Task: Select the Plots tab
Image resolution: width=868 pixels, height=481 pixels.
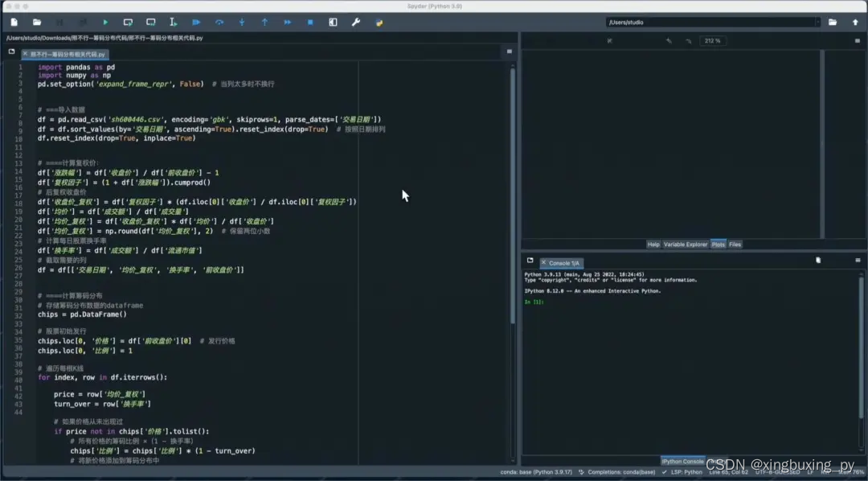Action: 719,245
